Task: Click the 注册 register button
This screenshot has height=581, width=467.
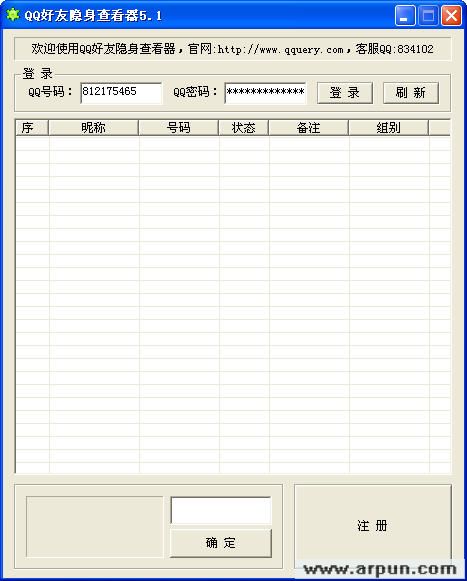Action: 373,526
